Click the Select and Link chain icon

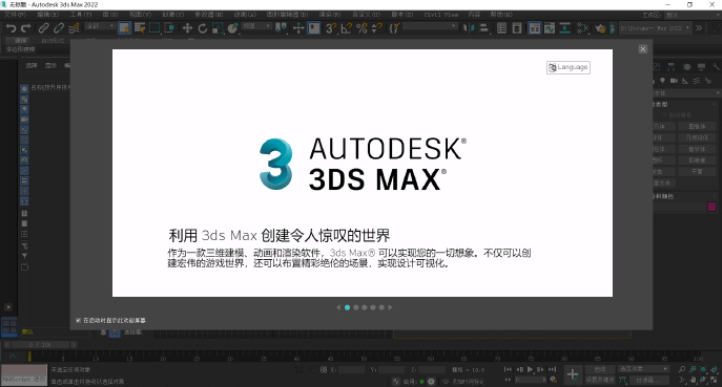pyautogui.click(x=43, y=29)
